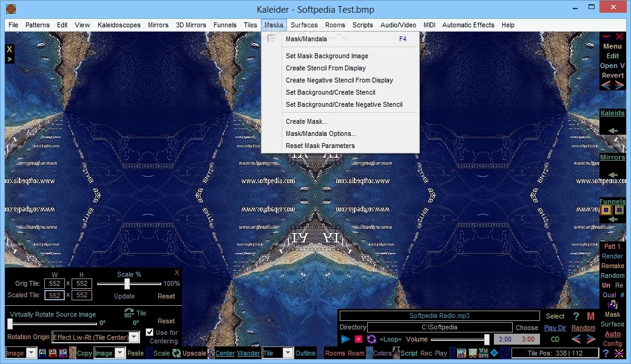Click Update in tile scale panel

(124, 296)
